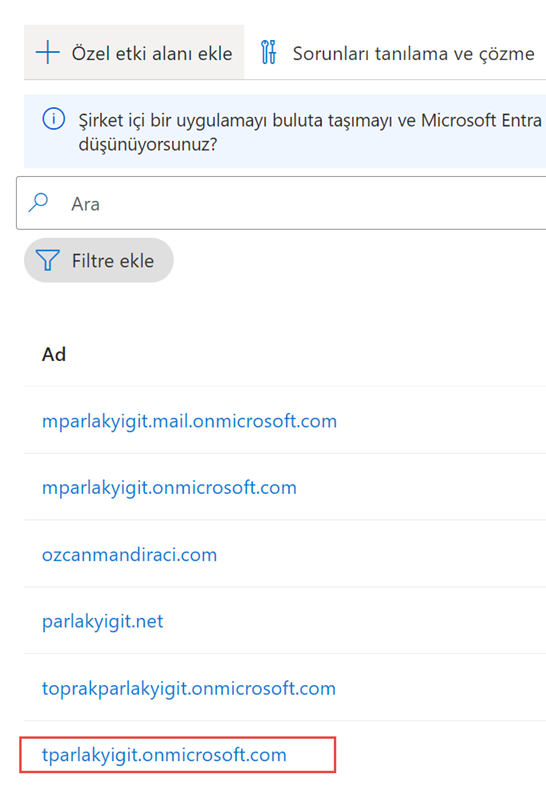
Task: Click the blue info circle icon
Action: (54, 119)
